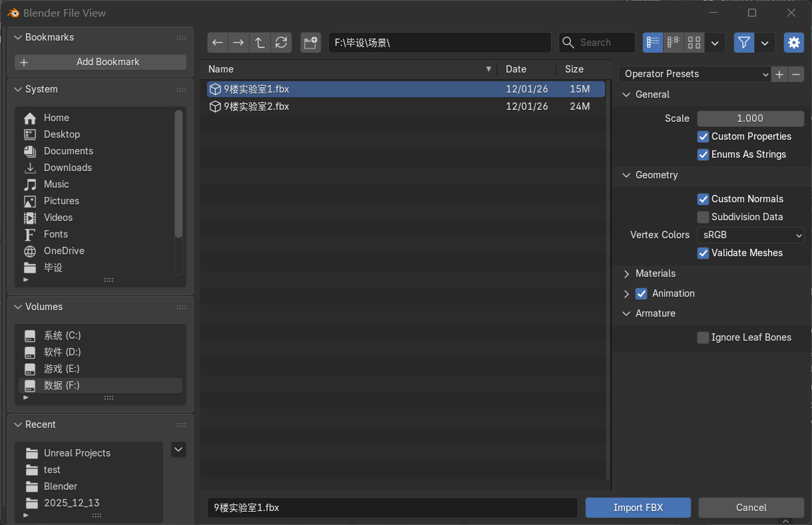The width and height of the screenshot is (812, 525).
Task: Adjust the Scale value field
Action: [751, 118]
